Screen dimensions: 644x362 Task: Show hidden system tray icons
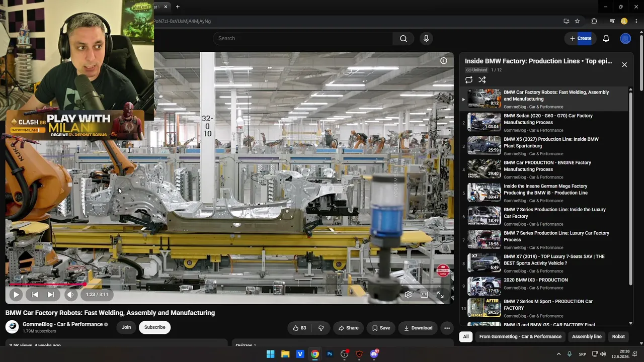pyautogui.click(x=558, y=354)
